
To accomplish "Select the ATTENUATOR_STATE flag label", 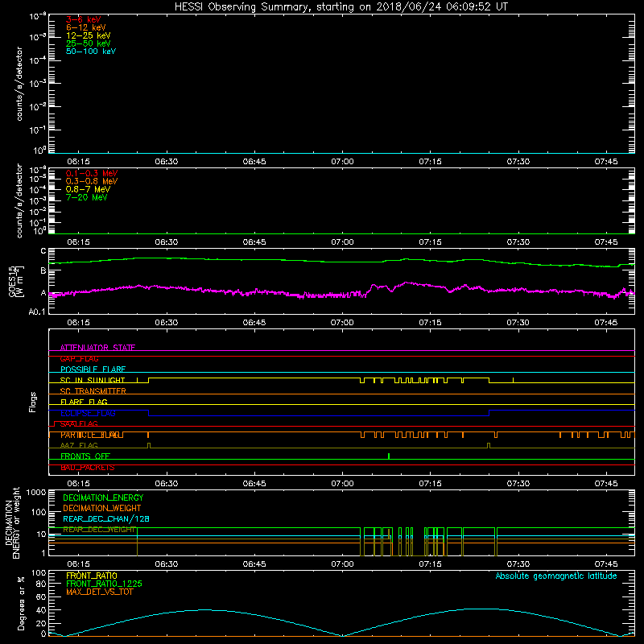I will [x=97, y=348].
